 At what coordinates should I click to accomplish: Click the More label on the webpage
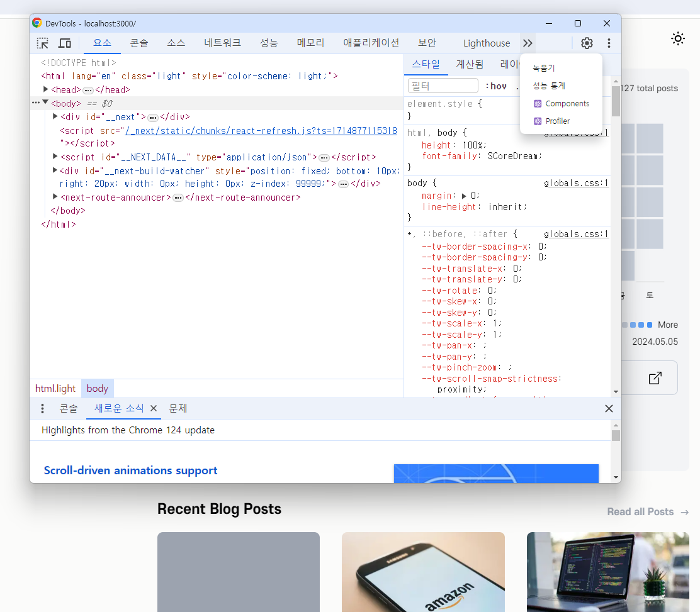(668, 325)
